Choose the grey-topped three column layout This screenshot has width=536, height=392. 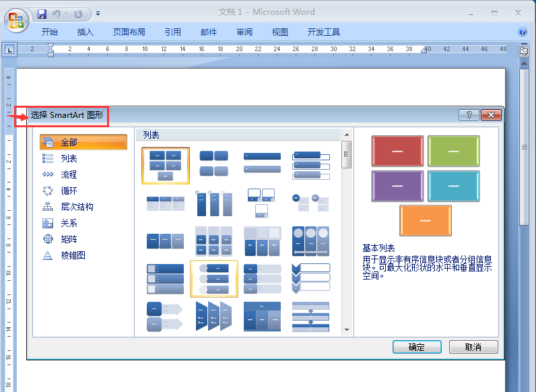click(x=262, y=241)
